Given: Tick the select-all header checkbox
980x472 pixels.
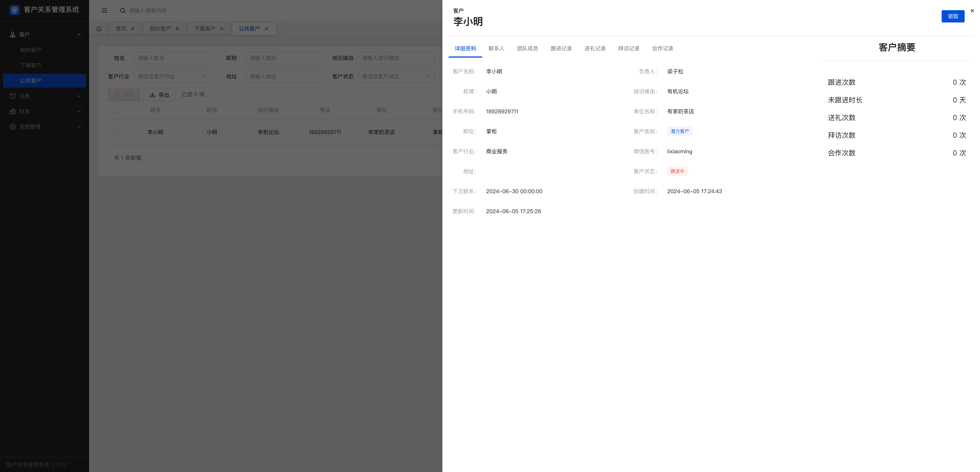Looking at the screenshot, I should click(118, 110).
